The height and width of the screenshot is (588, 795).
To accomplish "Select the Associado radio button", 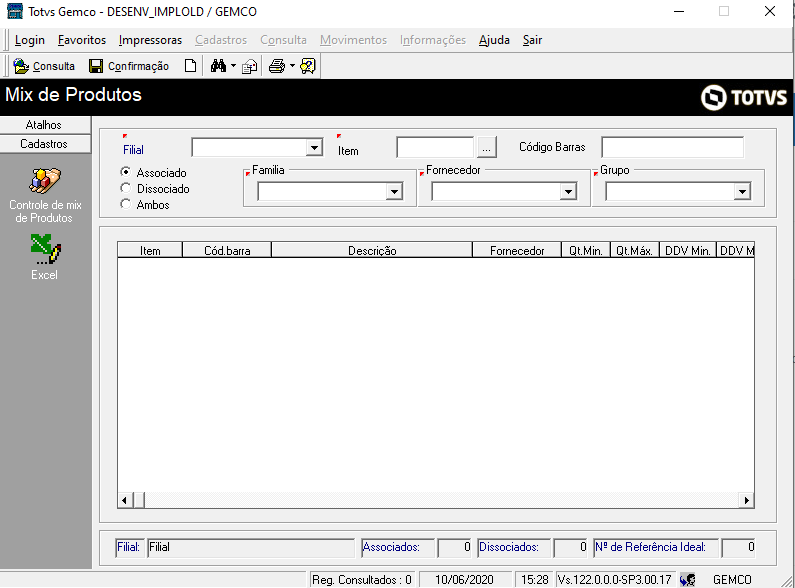I will pos(126,172).
